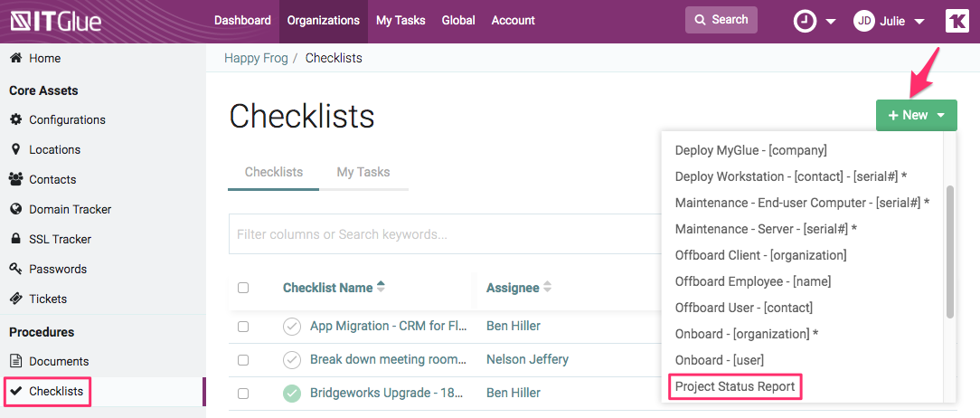
Task: Click the Break down meeting room status icon
Action: [292, 359]
